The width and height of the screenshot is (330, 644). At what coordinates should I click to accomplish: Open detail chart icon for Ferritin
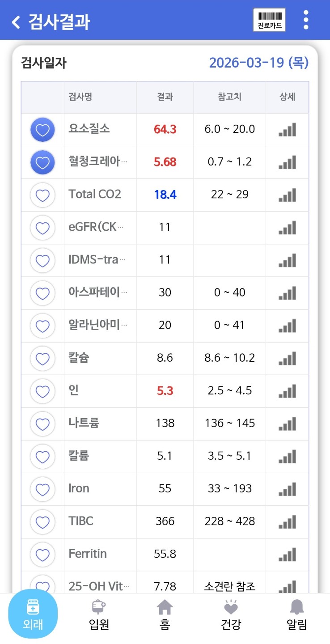tap(287, 555)
